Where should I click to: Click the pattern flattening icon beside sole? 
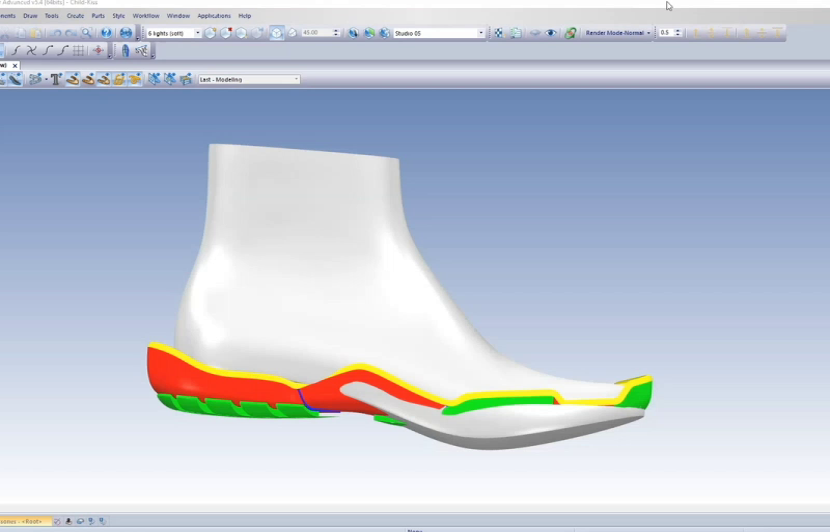(x=141, y=51)
